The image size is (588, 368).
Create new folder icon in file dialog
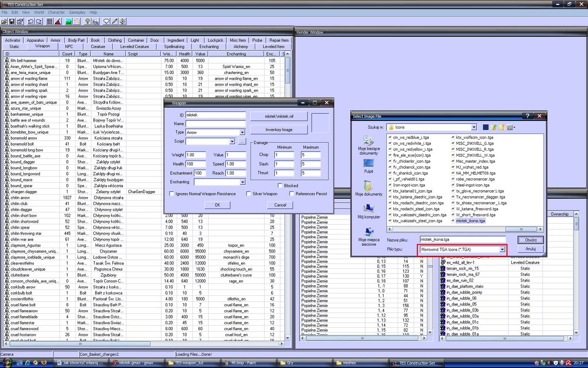pyautogui.click(x=502, y=127)
